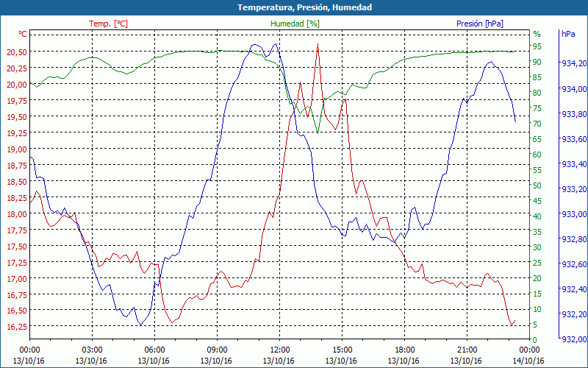
Task: Click the '40' humidity axis value
Action: point(537,216)
